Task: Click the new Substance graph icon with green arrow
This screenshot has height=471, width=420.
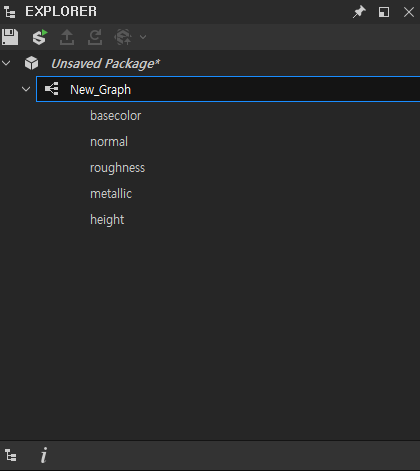Action: [x=40, y=37]
